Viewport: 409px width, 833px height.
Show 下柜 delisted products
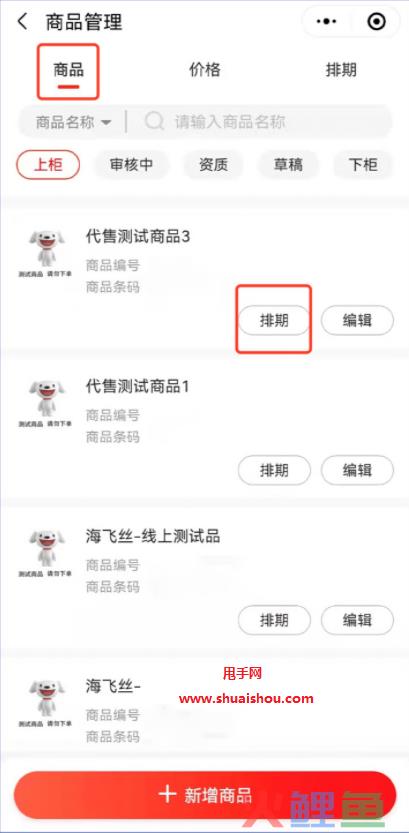(x=363, y=165)
